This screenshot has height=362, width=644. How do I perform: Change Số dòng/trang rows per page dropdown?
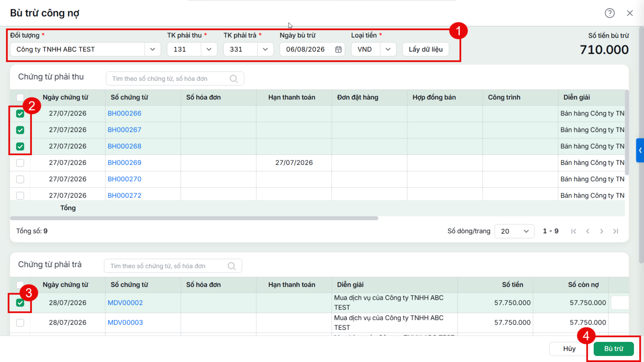[514, 231]
